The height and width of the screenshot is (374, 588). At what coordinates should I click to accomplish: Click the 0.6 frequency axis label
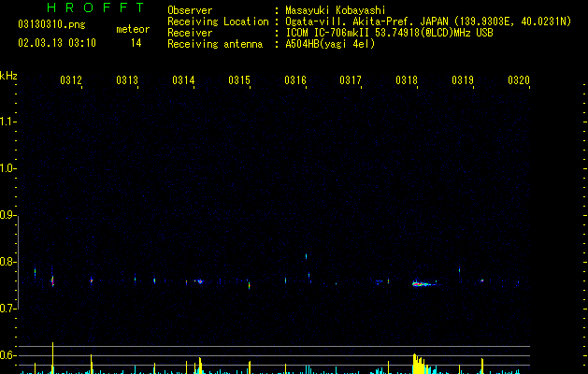tap(7, 355)
